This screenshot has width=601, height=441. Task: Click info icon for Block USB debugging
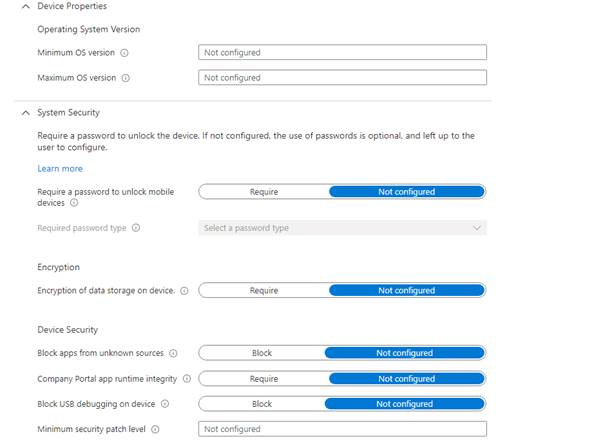click(x=164, y=404)
